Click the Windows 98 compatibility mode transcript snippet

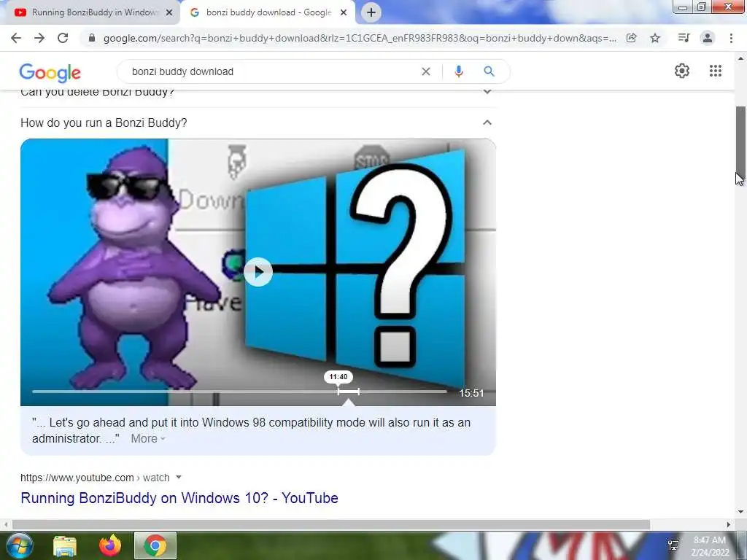[x=251, y=430]
